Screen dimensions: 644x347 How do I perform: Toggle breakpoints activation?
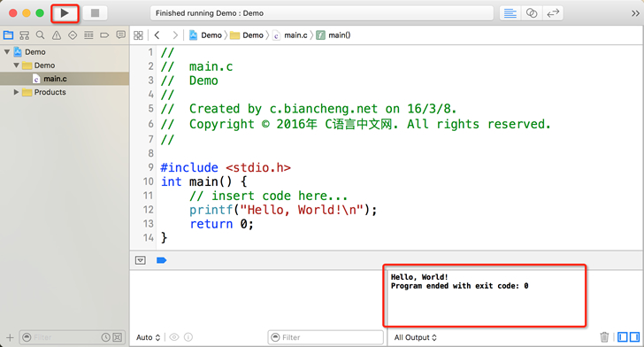coord(161,260)
